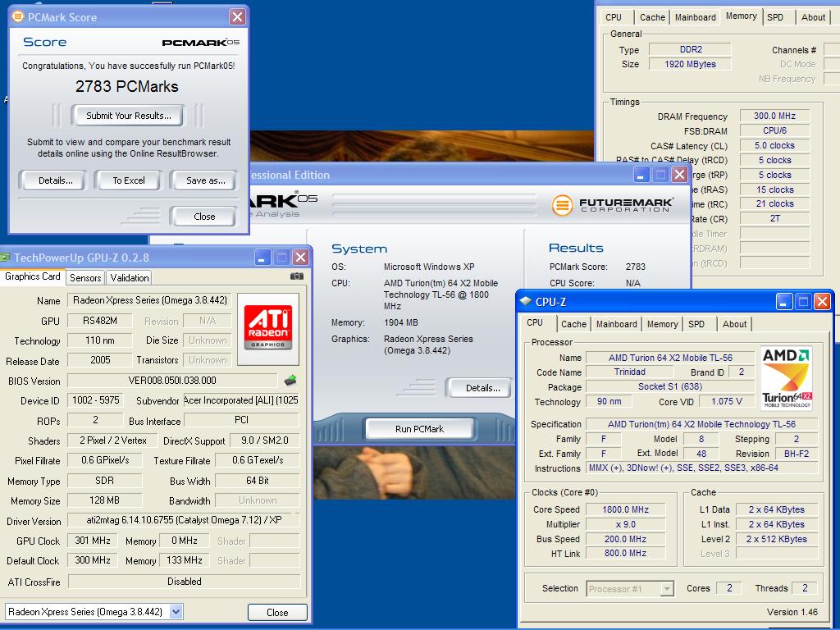Click the PCMark Score title bar icon
Image resolution: width=840 pixels, height=630 pixels.
click(x=18, y=16)
